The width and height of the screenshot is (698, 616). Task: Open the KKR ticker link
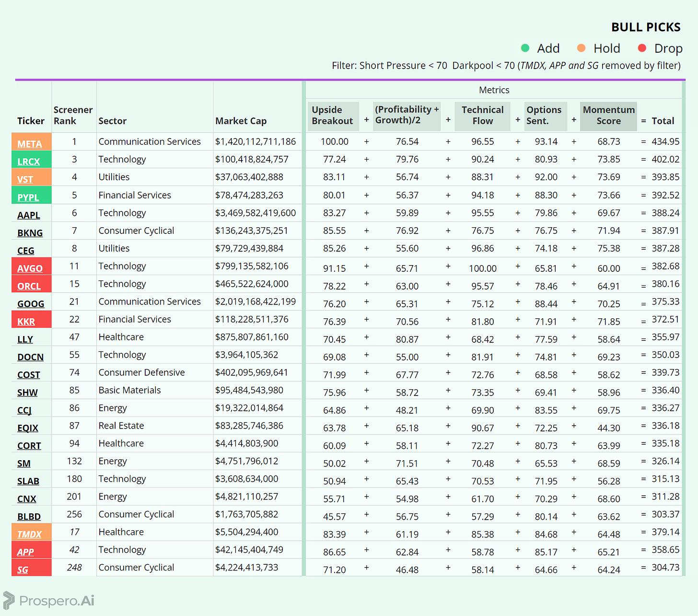click(x=26, y=322)
